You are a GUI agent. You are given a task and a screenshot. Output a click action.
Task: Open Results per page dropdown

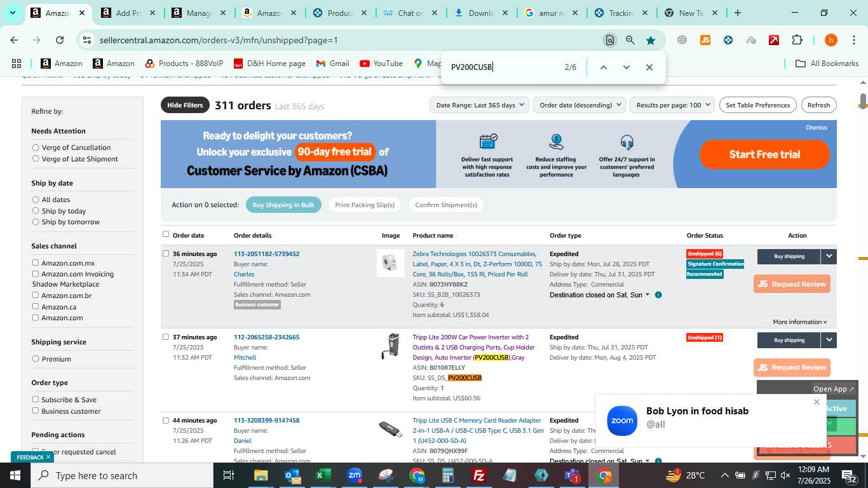click(x=672, y=105)
